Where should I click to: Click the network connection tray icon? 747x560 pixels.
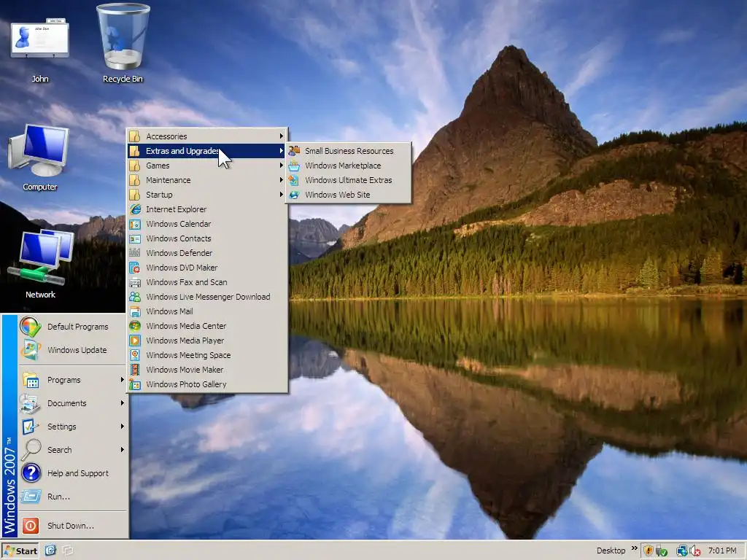pos(682,551)
